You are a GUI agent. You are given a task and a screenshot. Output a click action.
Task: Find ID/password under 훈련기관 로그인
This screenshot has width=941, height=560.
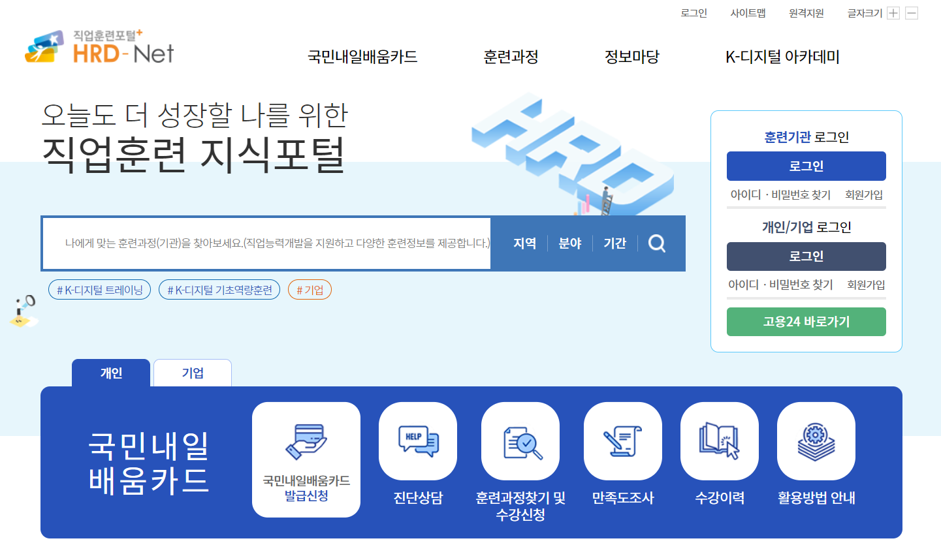780,194
